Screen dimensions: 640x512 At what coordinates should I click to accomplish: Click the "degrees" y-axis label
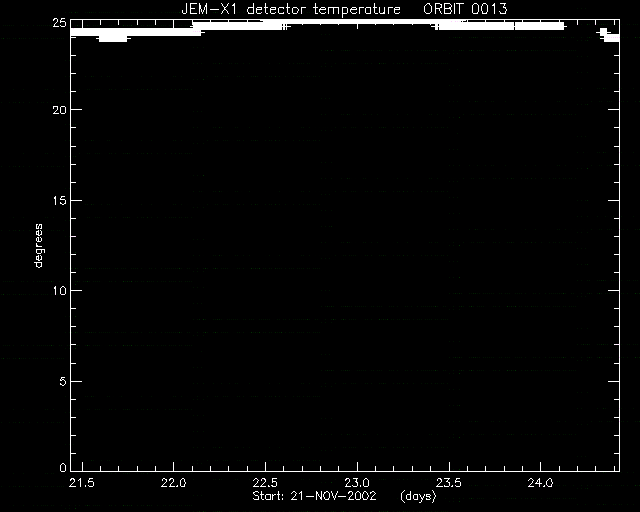[x=38, y=246]
